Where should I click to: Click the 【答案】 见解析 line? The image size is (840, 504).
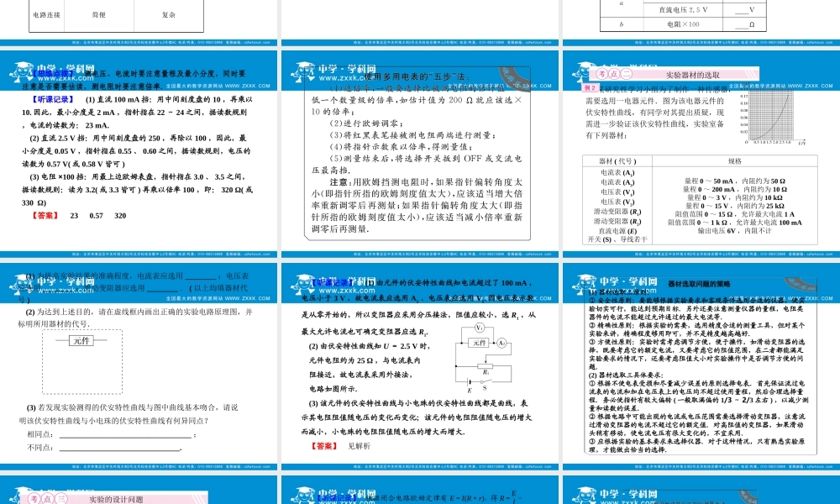click(x=341, y=445)
